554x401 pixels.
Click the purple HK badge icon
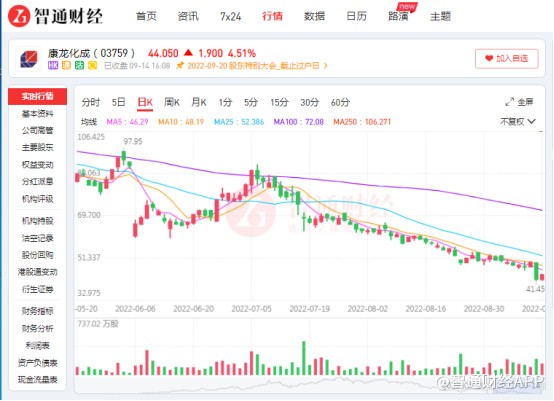pos(53,65)
